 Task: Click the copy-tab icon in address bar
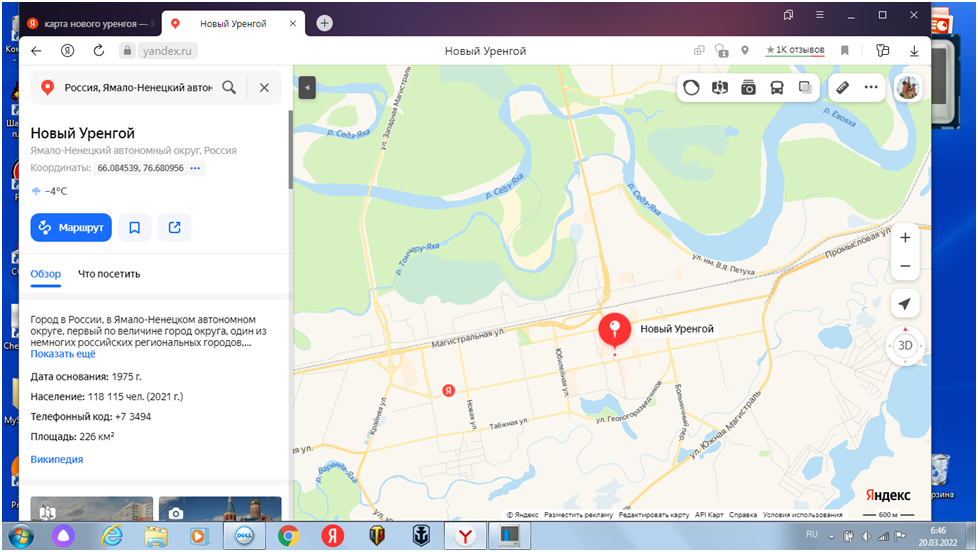pos(699,51)
